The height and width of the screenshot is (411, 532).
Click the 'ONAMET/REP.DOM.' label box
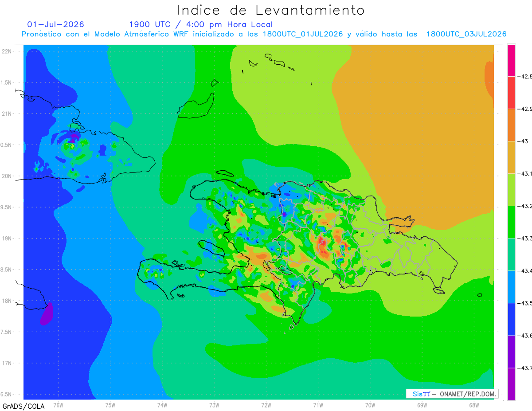click(x=452, y=394)
